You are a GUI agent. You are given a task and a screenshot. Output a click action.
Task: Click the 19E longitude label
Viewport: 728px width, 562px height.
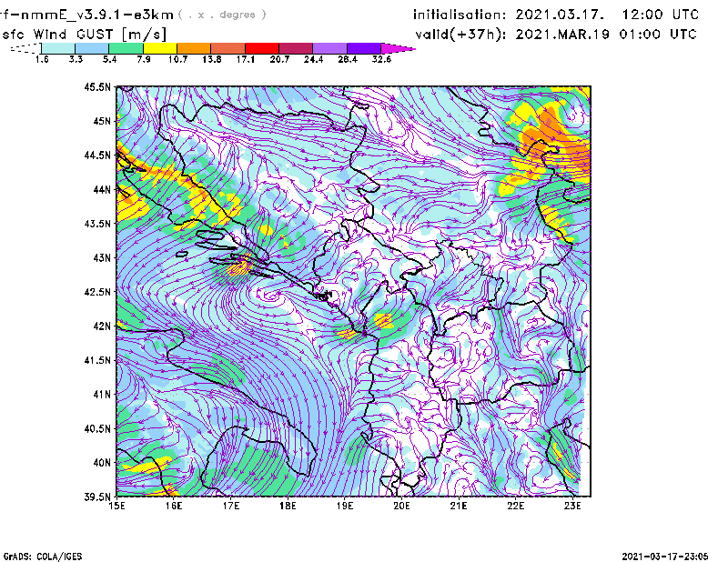pos(345,506)
